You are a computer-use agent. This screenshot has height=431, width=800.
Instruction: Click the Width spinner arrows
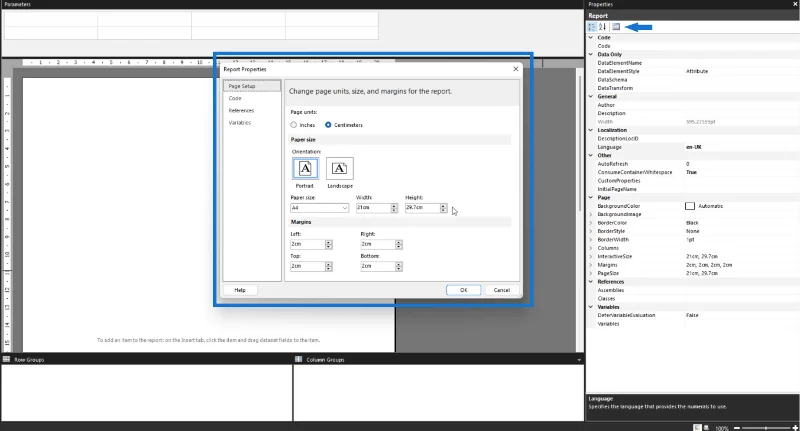coord(394,208)
